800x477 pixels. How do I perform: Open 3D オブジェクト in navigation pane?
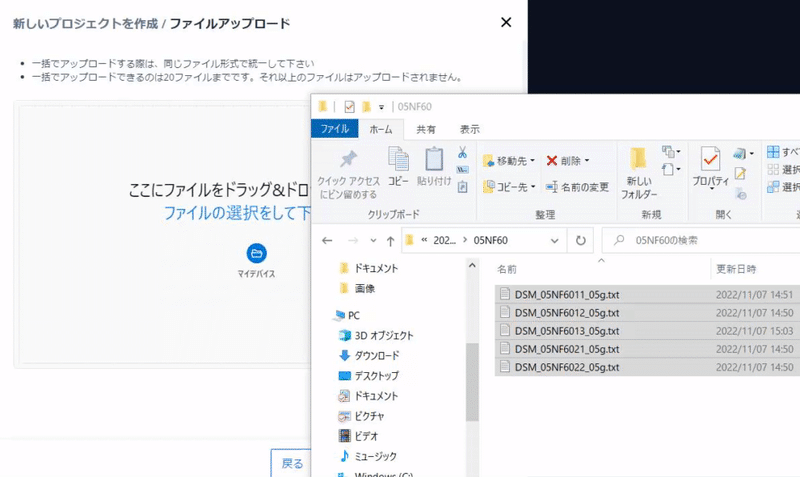pos(376,336)
